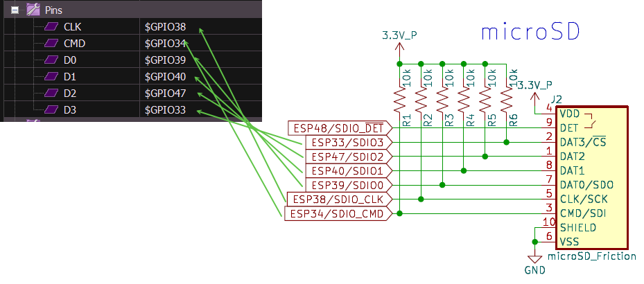Screen dimensions: 644x284
Task: Click the purple icon next to D1
Action: pyautogui.click(x=51, y=77)
